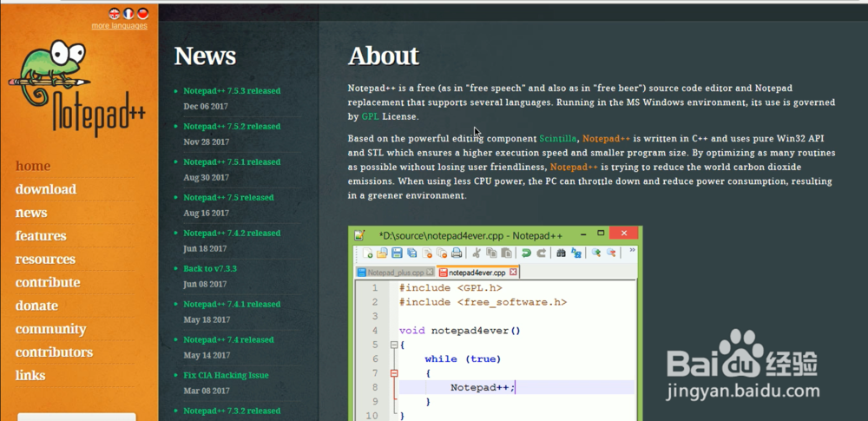The height and width of the screenshot is (421, 868).
Task: Click New file icon in embedded Notepad++ screenshot
Action: point(367,253)
